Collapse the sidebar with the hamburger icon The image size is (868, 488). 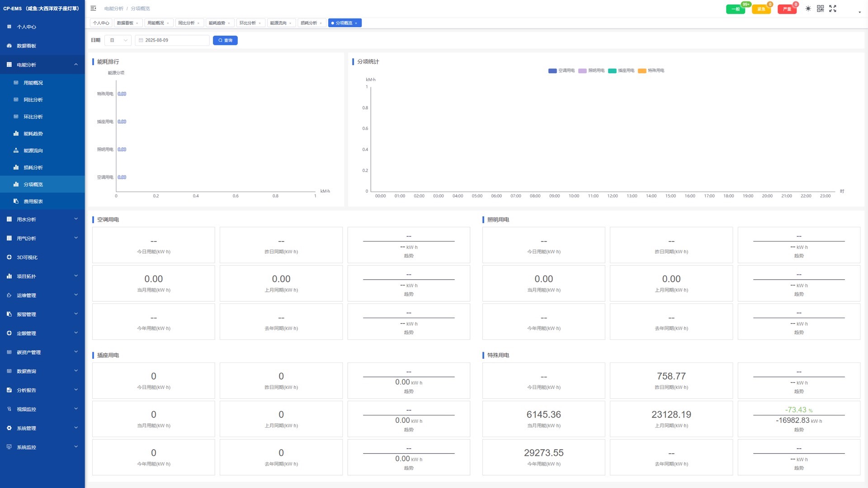(x=93, y=9)
